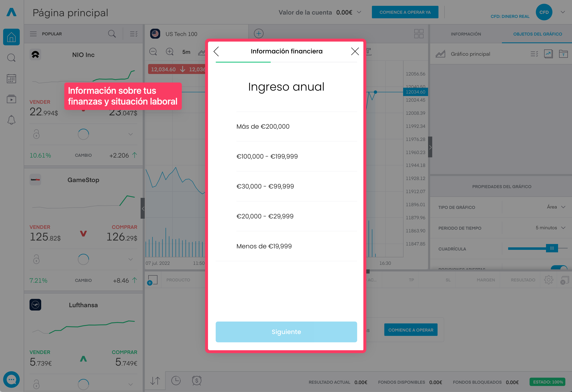Close the Información financiera dialog
This screenshot has width=572, height=392.
pyautogui.click(x=355, y=51)
